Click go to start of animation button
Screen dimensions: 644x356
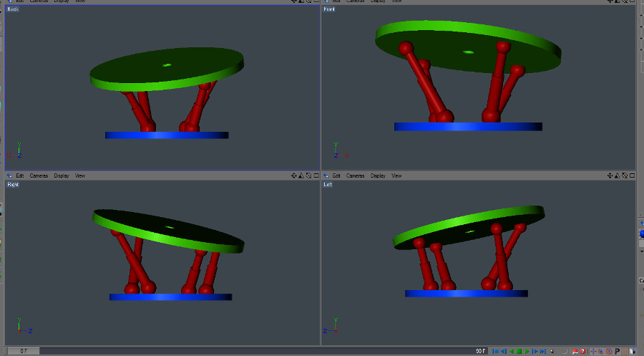click(496, 351)
